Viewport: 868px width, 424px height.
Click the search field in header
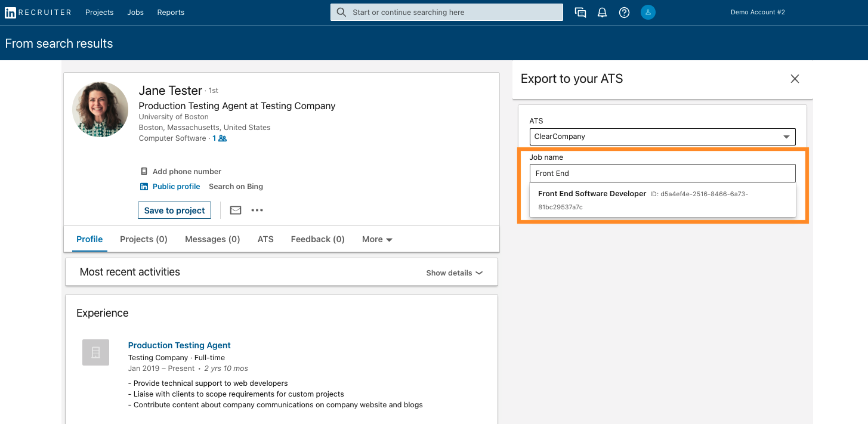(x=447, y=12)
